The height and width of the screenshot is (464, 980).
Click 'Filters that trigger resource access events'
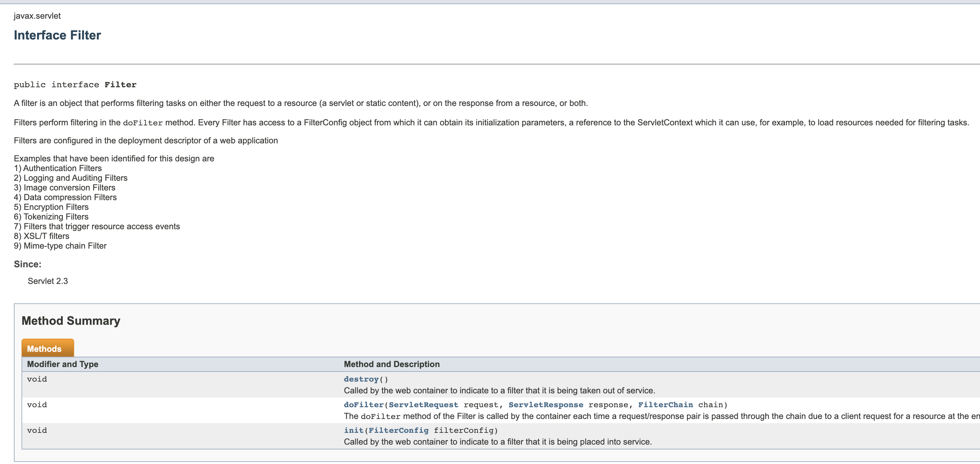[x=102, y=226]
